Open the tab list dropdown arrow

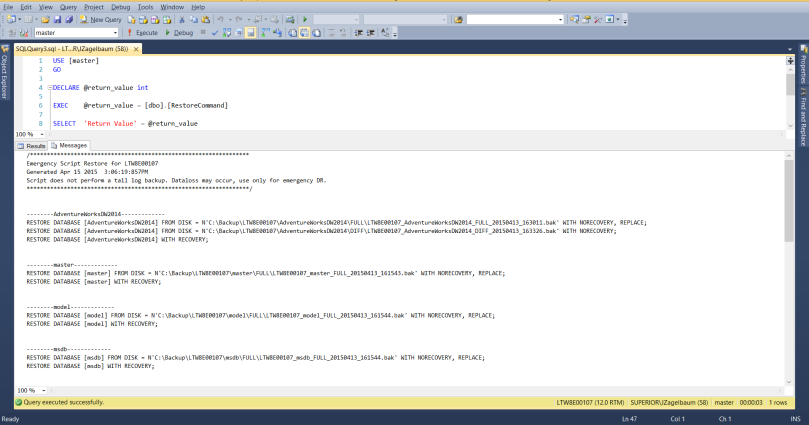(790, 49)
